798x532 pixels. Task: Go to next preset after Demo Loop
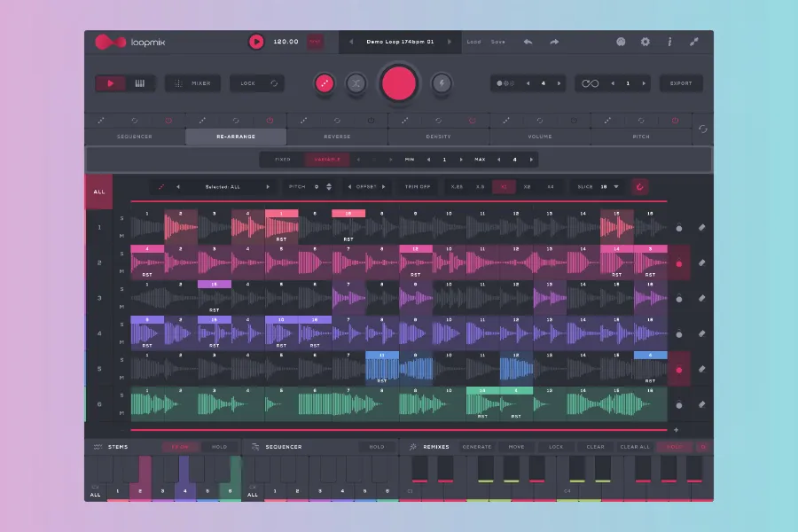click(450, 42)
